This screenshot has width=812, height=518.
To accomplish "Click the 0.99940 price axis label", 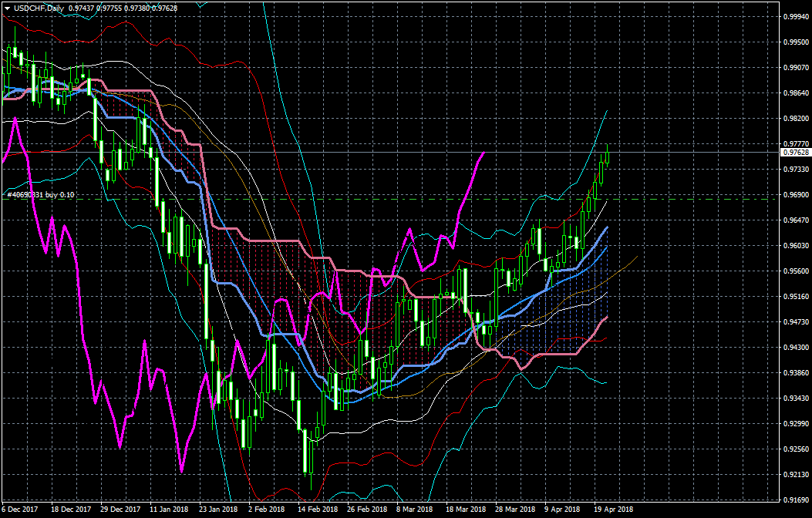I will tap(793, 16).
